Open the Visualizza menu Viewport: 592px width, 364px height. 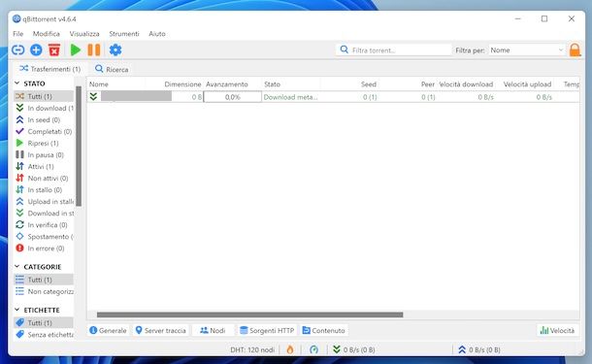point(84,34)
